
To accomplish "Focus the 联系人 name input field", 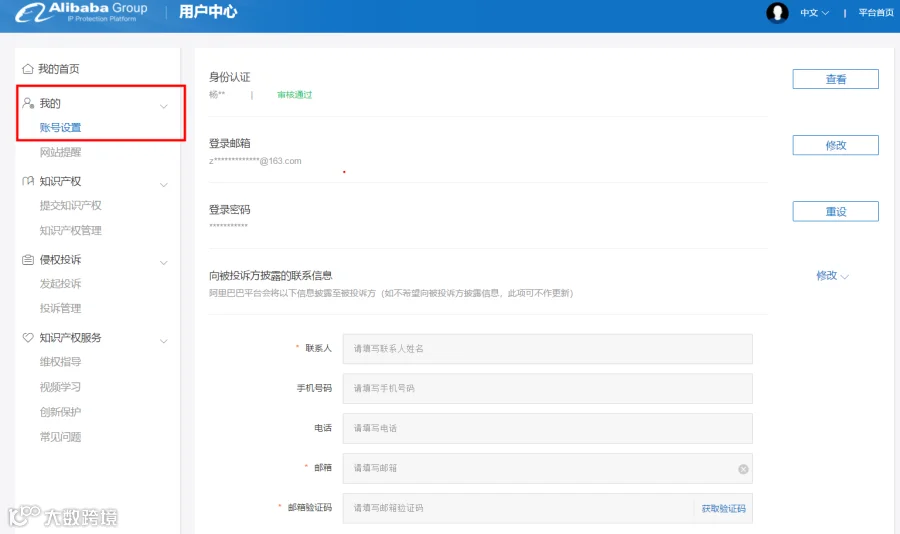I will [548, 349].
